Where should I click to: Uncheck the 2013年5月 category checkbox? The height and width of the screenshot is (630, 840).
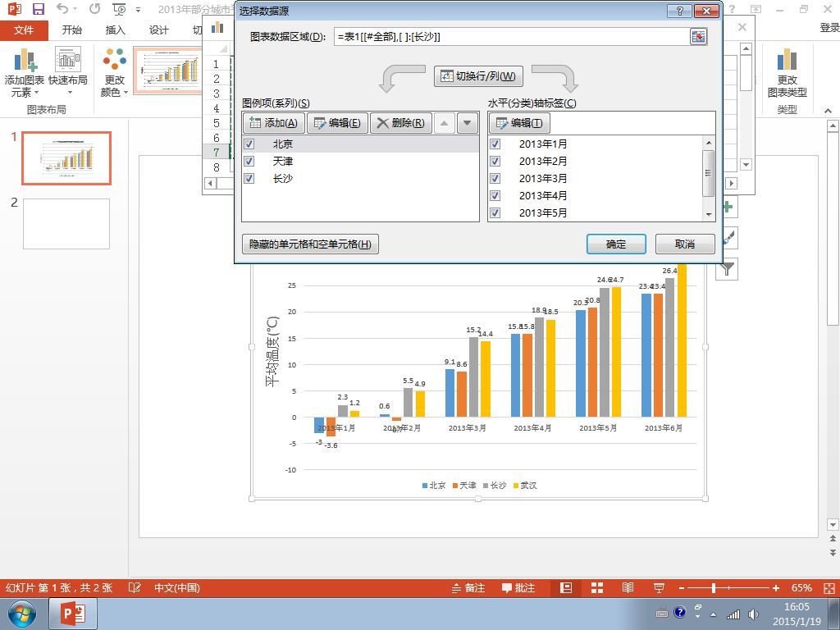(495, 212)
